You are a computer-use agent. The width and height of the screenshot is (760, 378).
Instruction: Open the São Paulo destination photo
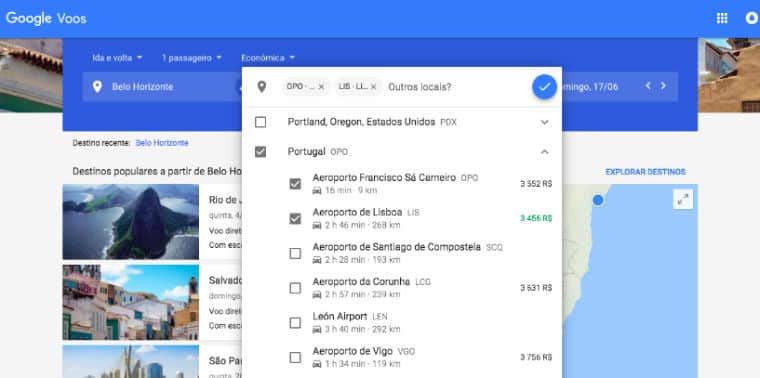point(131,362)
